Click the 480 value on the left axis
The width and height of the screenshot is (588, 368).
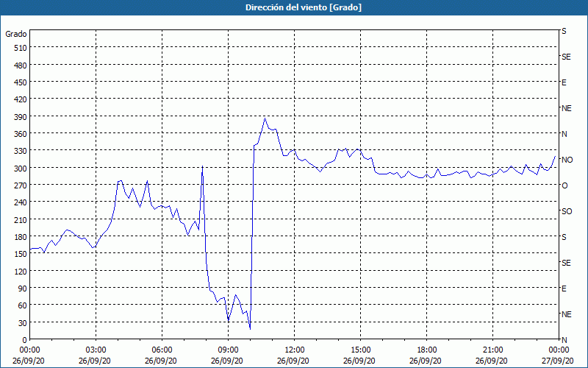coord(21,66)
